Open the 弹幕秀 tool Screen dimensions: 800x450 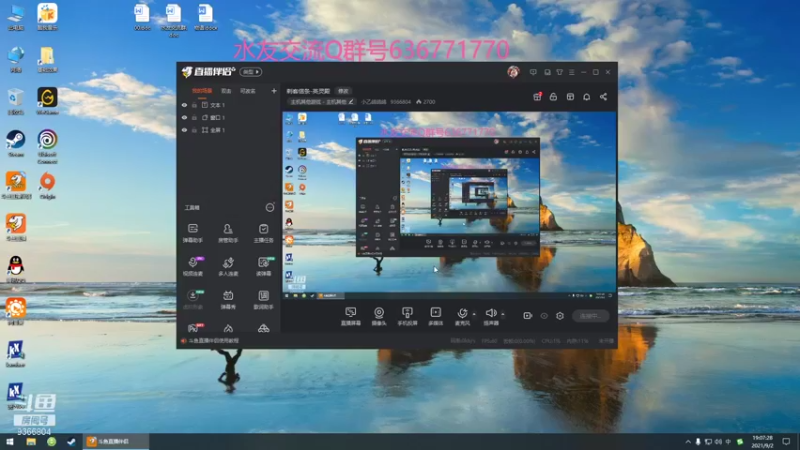click(x=228, y=299)
